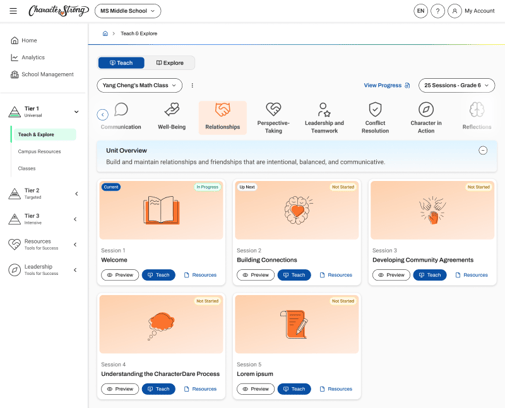
Task: Click the home breadcrumb icon
Action: [x=105, y=33]
